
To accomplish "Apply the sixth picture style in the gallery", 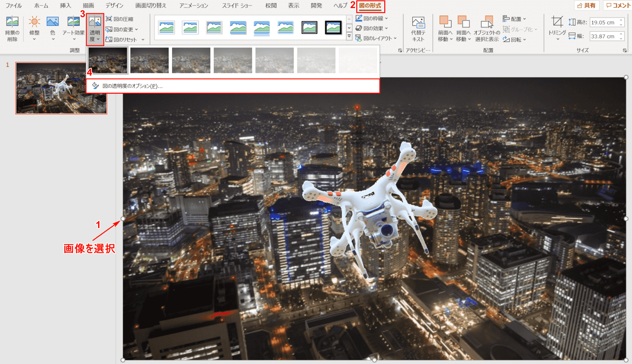I will point(285,27).
